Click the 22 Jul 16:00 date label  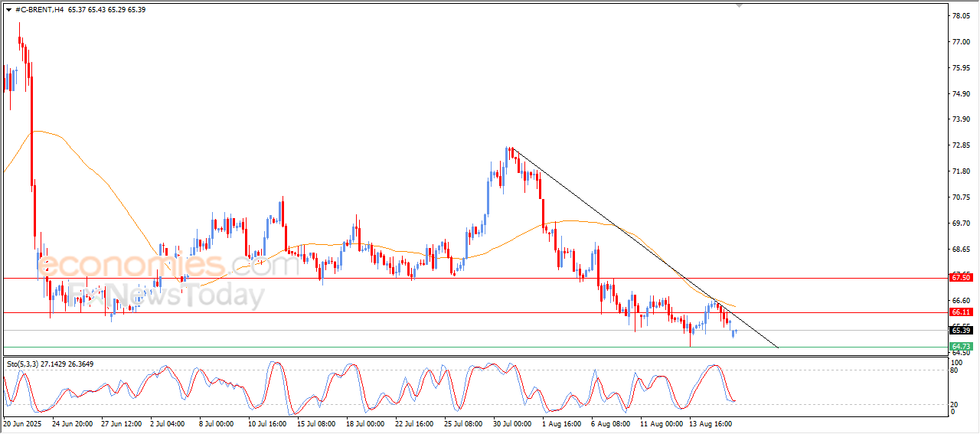coord(416,423)
